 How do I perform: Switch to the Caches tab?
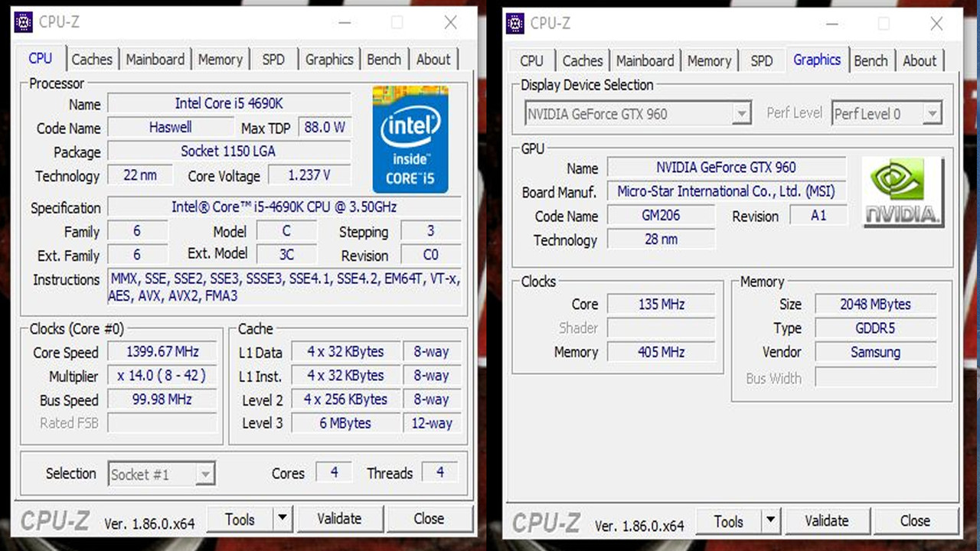coord(92,58)
